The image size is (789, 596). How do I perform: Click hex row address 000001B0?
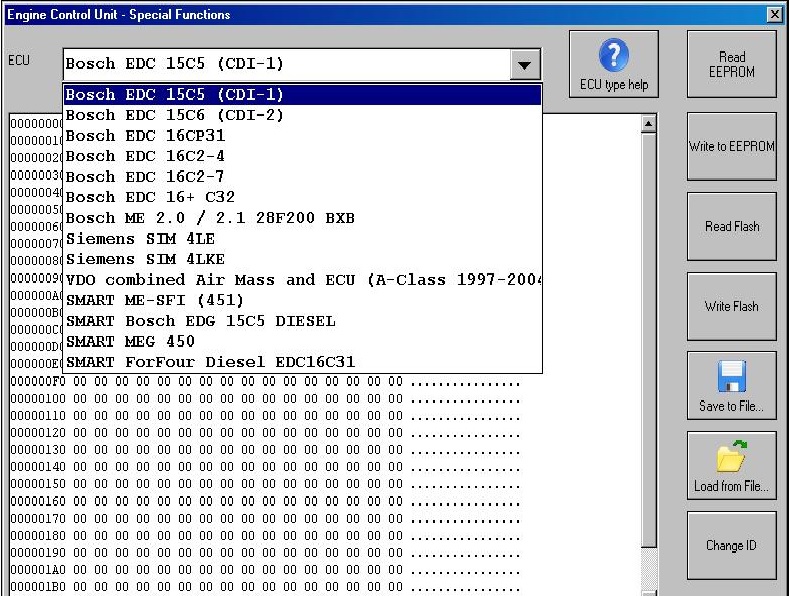pos(38,587)
